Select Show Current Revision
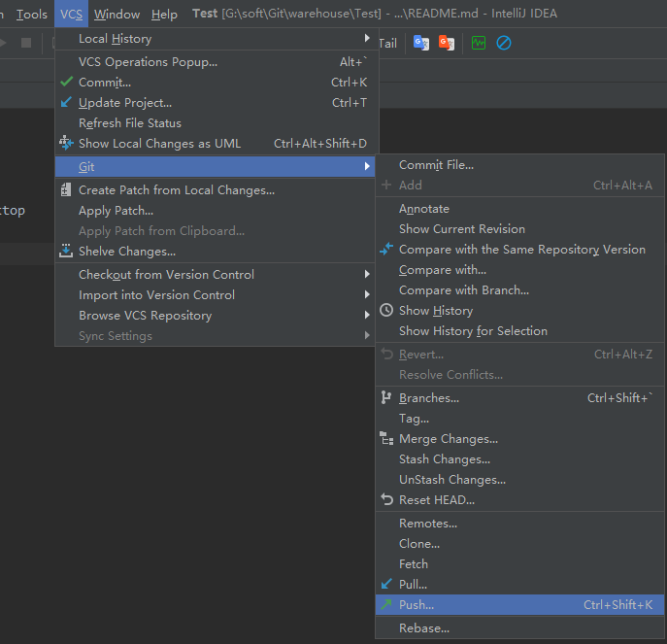The width and height of the screenshot is (667, 644). click(519, 229)
